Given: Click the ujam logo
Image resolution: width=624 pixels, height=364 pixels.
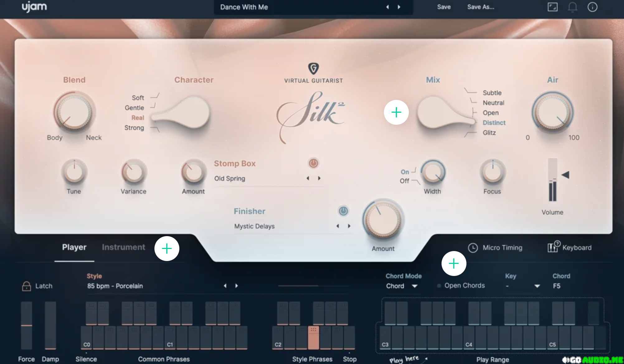Looking at the screenshot, I should pos(34,7).
